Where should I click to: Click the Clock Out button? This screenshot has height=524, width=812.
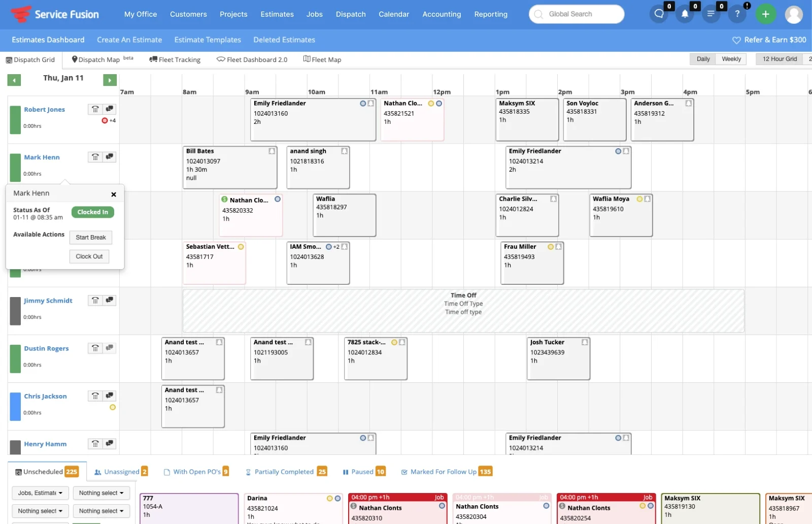pos(89,256)
